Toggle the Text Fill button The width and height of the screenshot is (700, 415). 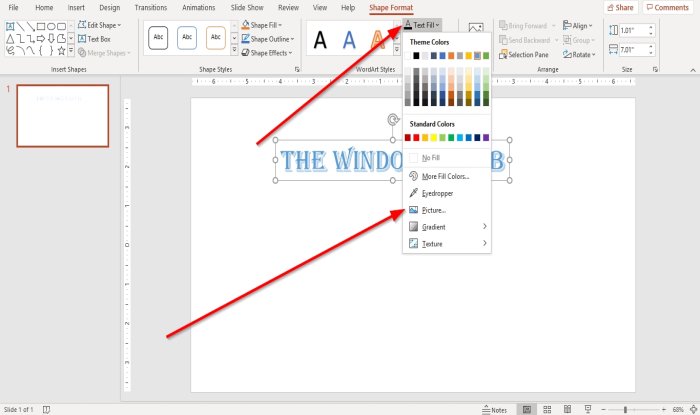(422, 25)
